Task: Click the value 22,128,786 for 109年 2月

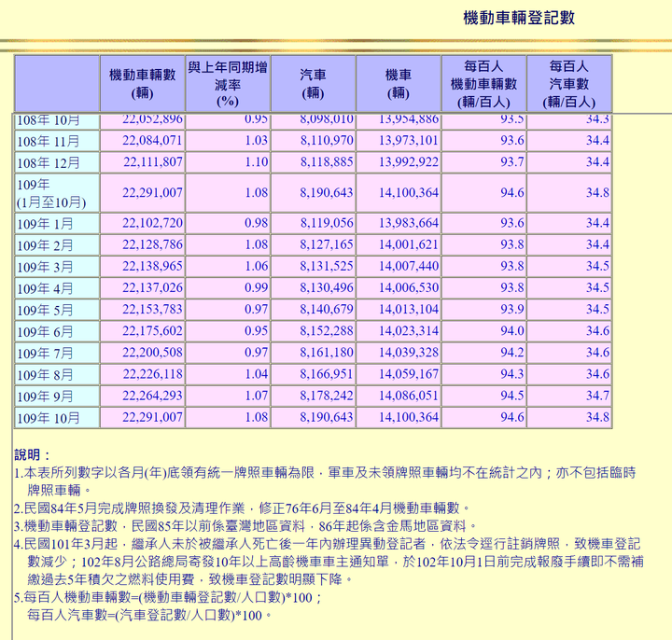Action: tap(152, 244)
